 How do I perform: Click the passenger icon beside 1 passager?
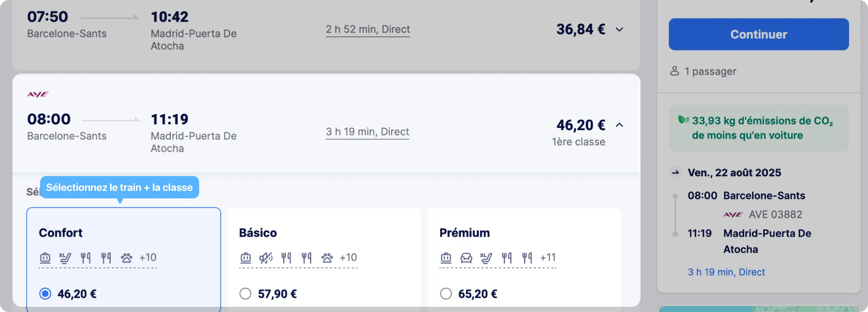674,71
